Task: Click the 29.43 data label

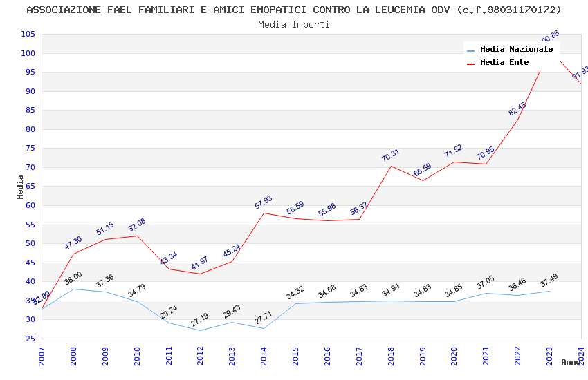Action: point(232,312)
